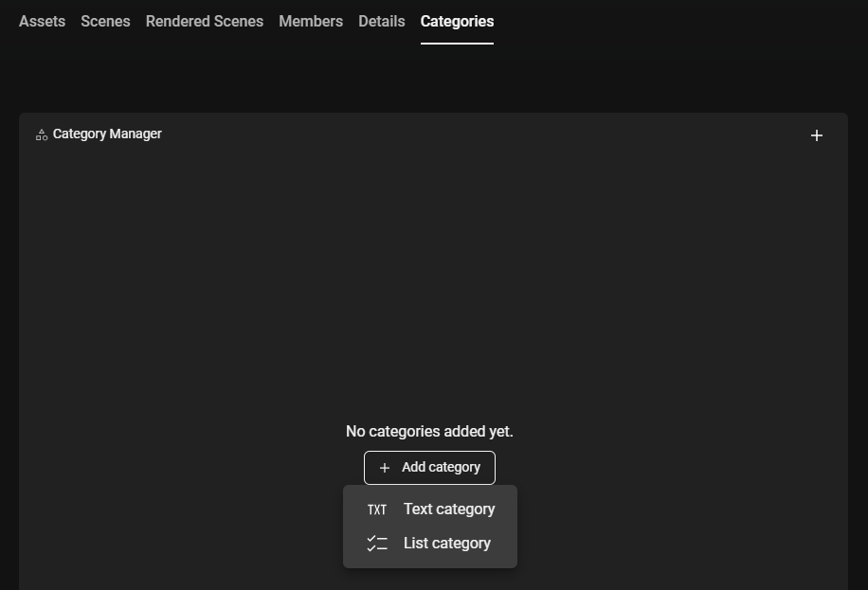Go to the Rendered Scenes tab
The width and height of the screenshot is (868, 590).
[205, 21]
